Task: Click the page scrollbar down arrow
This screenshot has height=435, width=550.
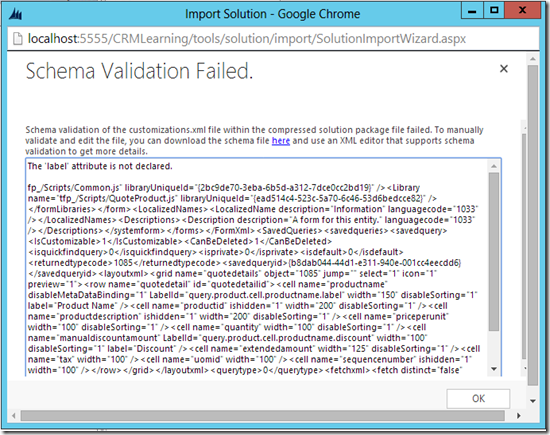Action: pos(533,401)
